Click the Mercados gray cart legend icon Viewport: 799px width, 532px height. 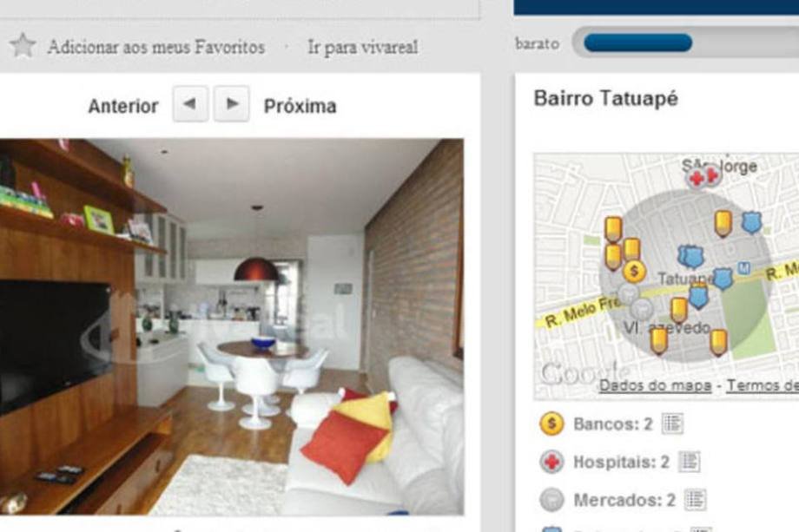551,499
